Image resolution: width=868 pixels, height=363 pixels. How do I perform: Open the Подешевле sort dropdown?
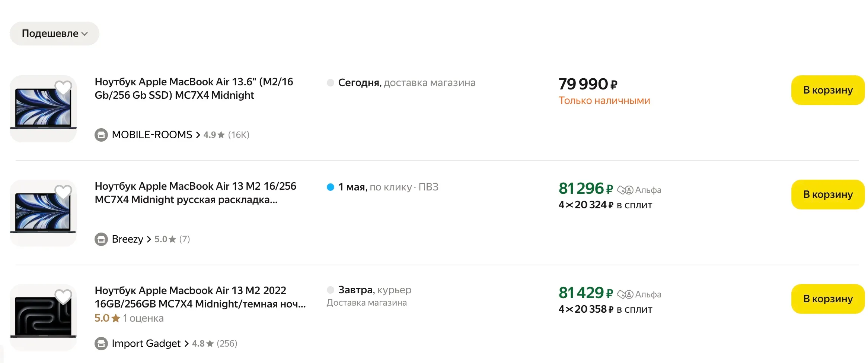[x=54, y=34]
